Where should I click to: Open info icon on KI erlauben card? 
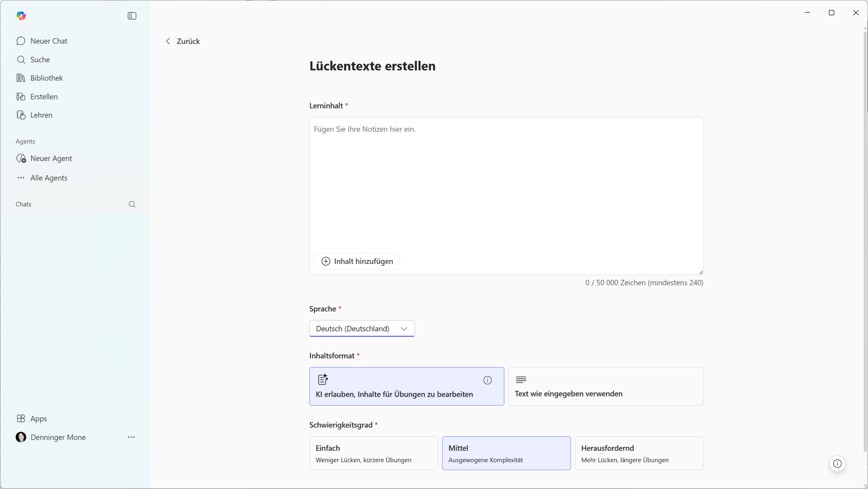point(487,380)
